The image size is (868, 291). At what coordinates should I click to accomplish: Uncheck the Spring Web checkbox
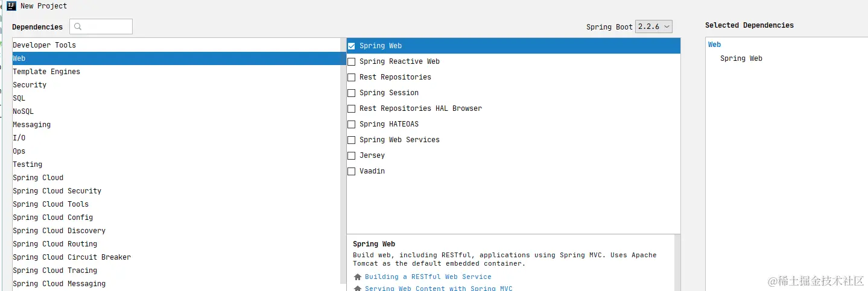click(352, 46)
